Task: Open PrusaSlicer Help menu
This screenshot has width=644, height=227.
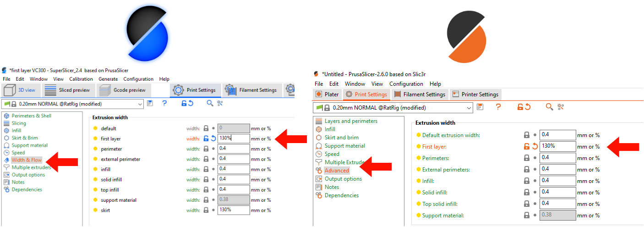Action: (435, 84)
